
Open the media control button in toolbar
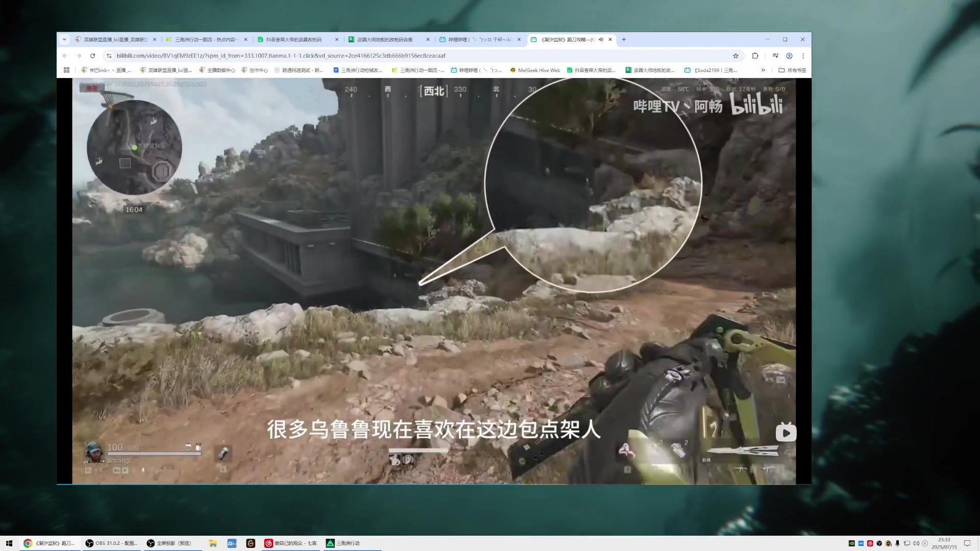click(x=775, y=56)
